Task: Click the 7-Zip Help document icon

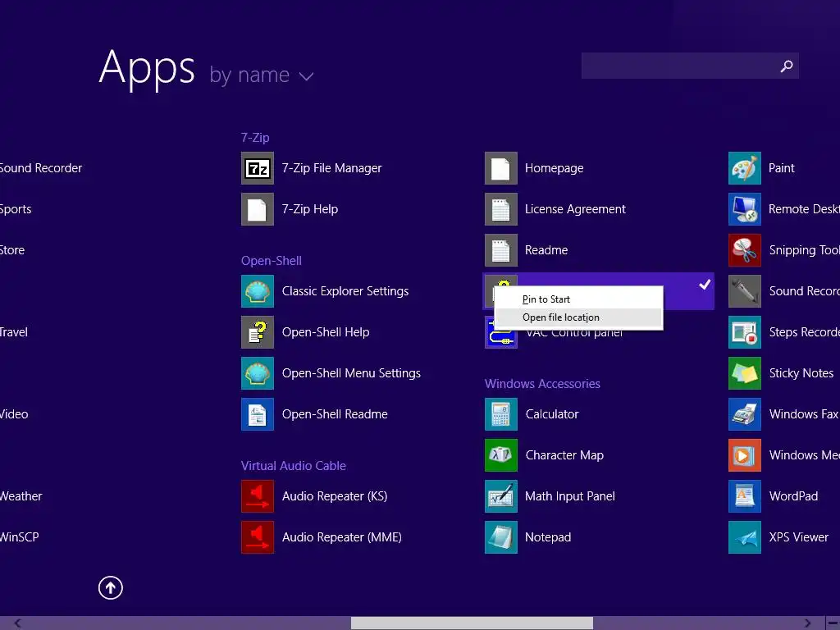Action: [257, 209]
